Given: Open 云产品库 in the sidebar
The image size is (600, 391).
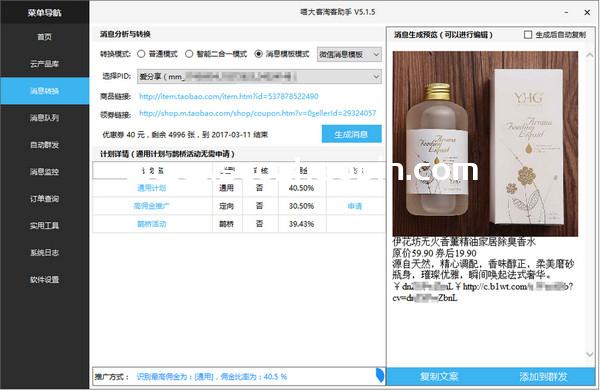Looking at the screenshot, I should point(44,64).
